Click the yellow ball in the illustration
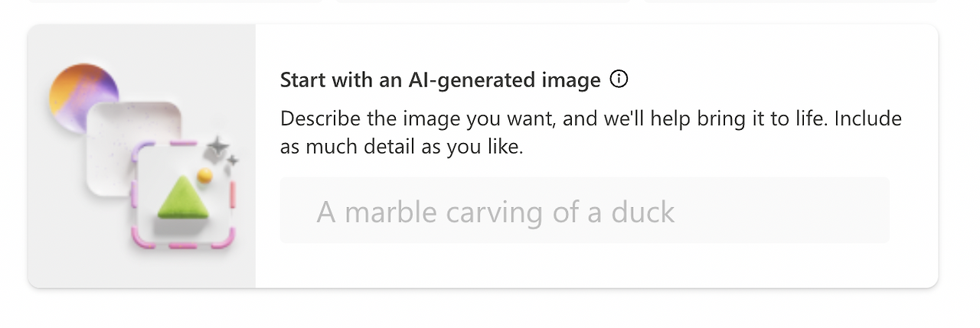Image resolution: width=980 pixels, height=328 pixels. coord(204,177)
